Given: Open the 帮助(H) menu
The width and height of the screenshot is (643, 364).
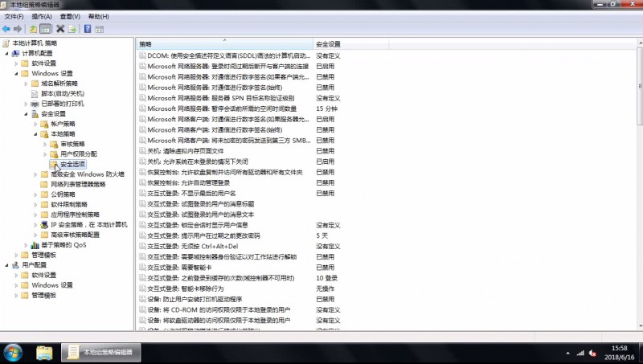Looking at the screenshot, I should (x=98, y=16).
